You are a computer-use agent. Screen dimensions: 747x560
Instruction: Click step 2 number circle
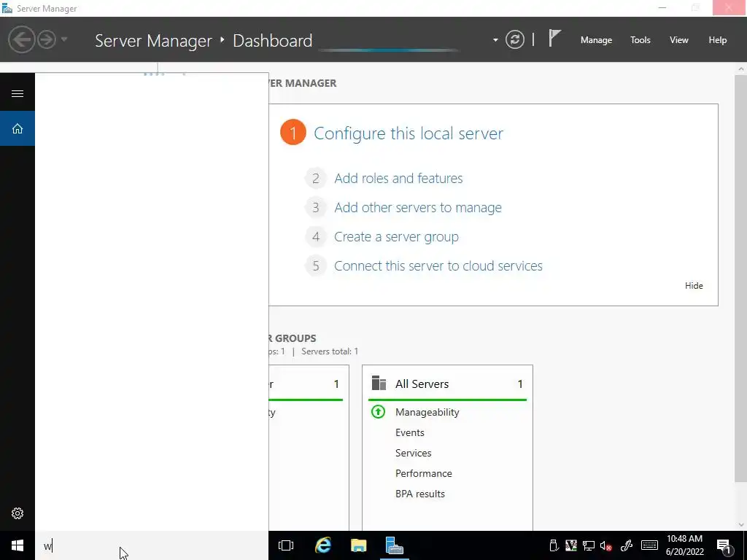[x=315, y=179]
